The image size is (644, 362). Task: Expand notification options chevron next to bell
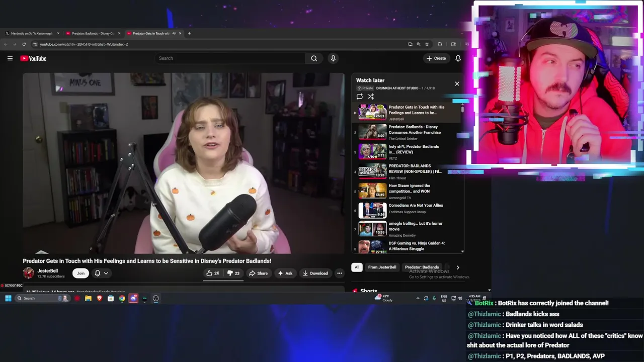click(x=106, y=273)
